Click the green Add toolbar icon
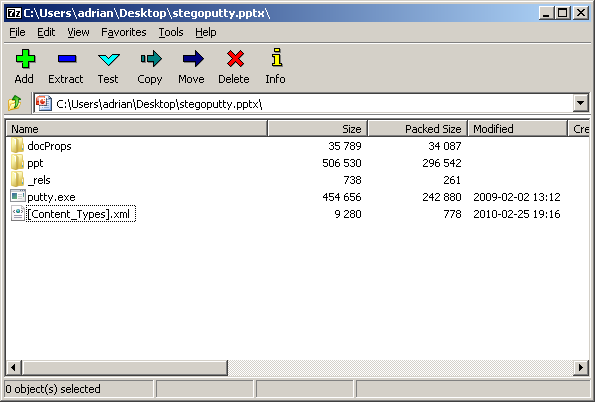 25,59
